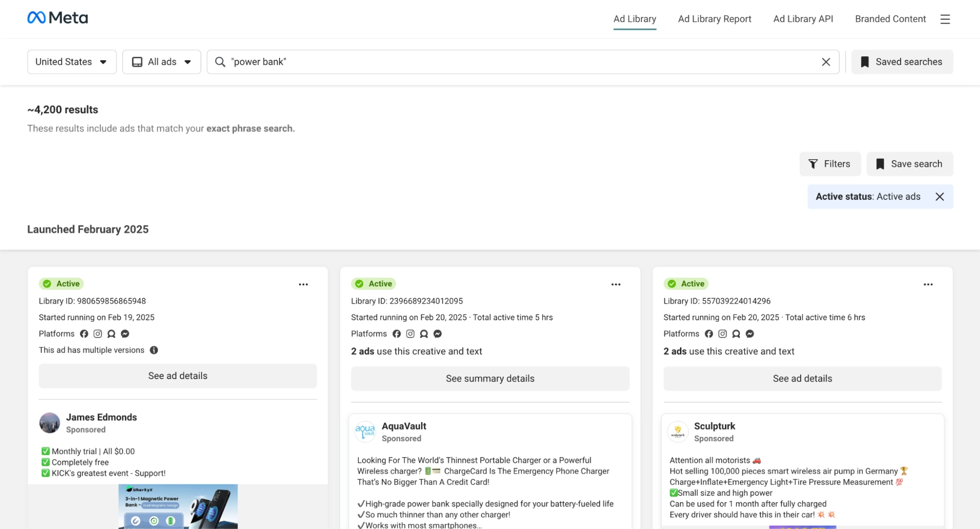Open Saved searches
This screenshot has width=980, height=529.
pyautogui.click(x=902, y=62)
